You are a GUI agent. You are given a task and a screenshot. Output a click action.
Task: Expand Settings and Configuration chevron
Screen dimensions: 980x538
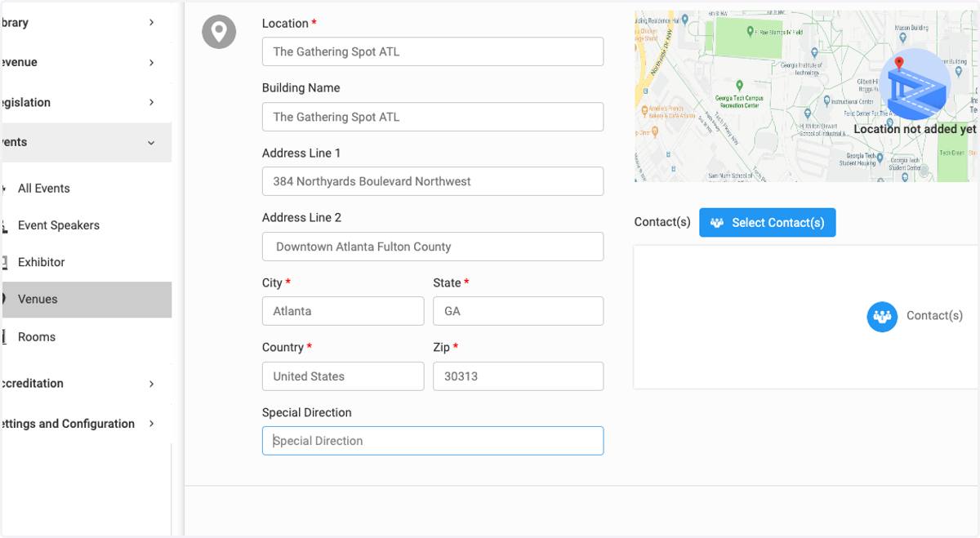click(151, 424)
